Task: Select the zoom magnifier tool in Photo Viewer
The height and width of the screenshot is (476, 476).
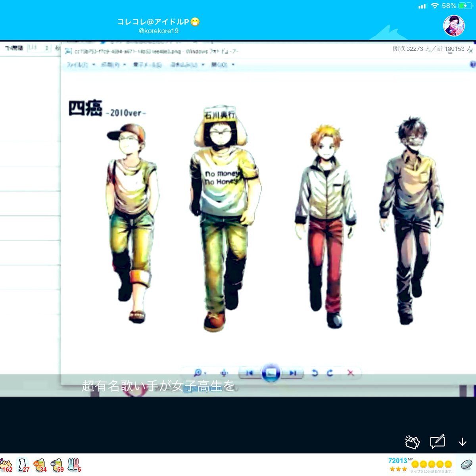Action: point(198,372)
